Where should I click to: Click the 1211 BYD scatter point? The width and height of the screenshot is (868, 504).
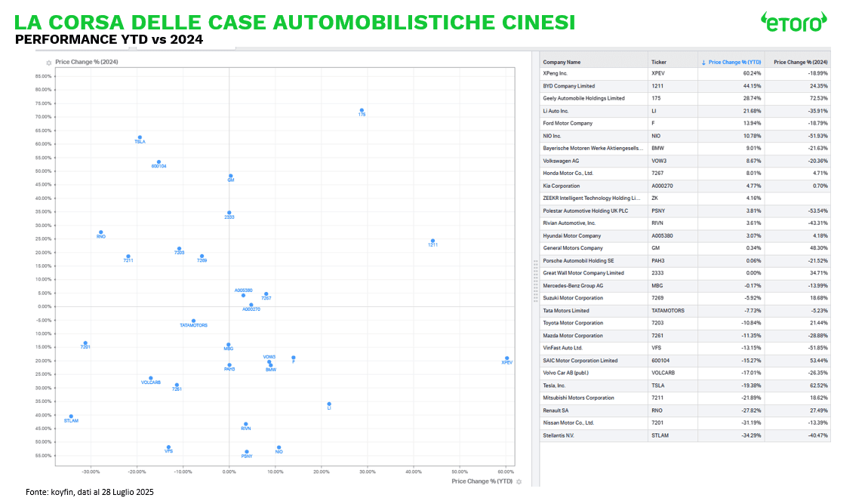[433, 241]
